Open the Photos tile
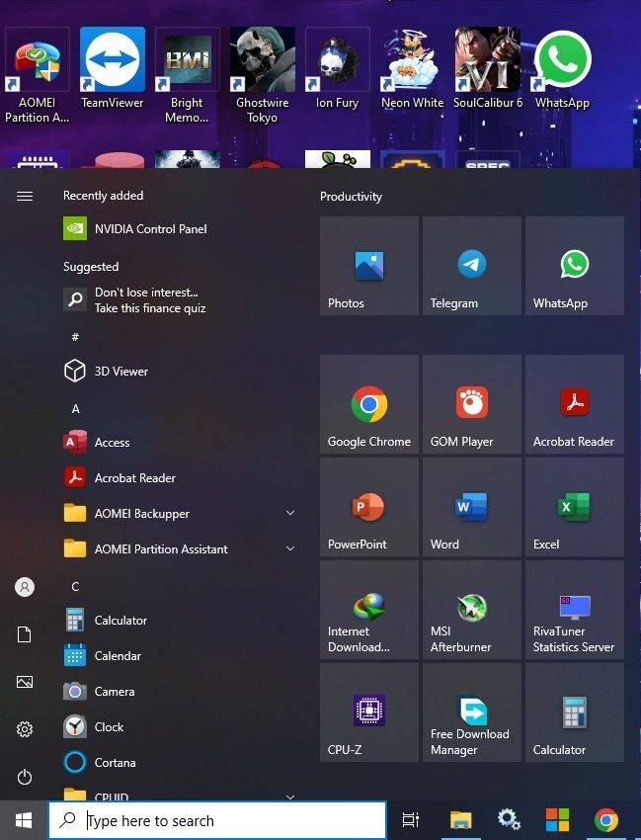 [x=369, y=266]
